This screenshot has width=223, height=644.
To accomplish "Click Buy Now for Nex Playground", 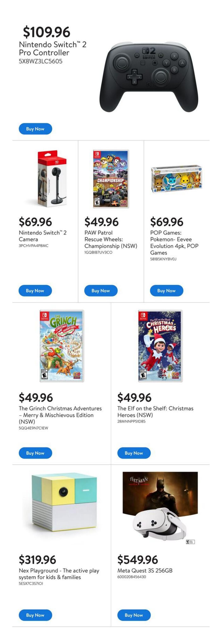I will (x=35, y=615).
